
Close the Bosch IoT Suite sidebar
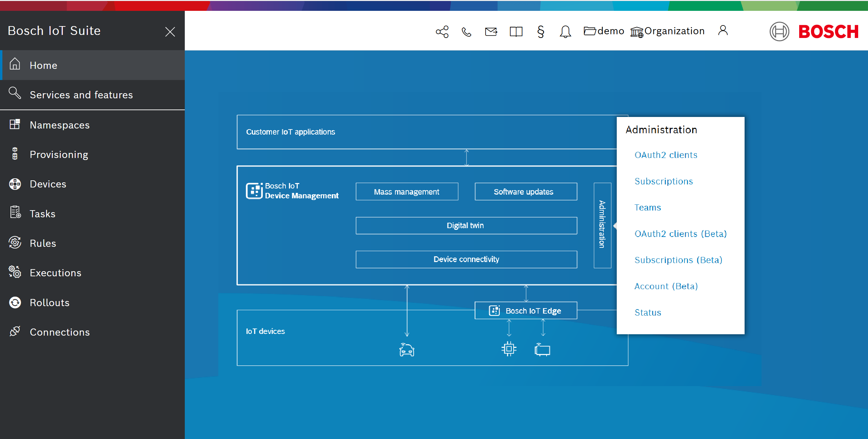click(170, 32)
